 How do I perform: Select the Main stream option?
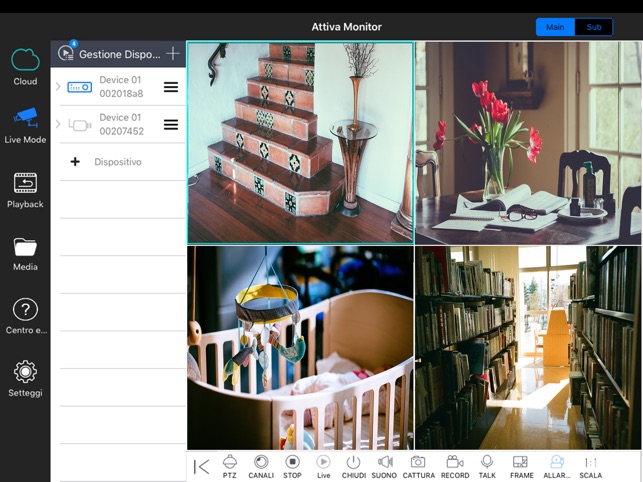tap(555, 27)
